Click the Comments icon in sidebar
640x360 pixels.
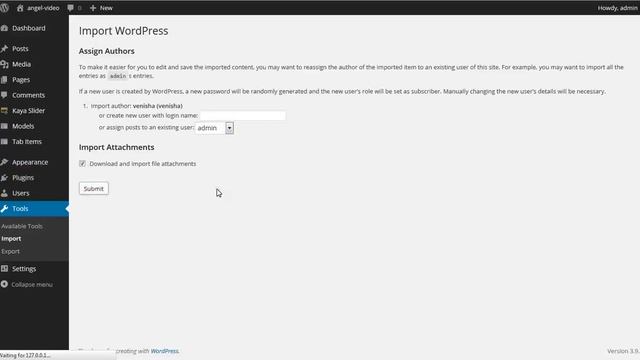coord(4,95)
